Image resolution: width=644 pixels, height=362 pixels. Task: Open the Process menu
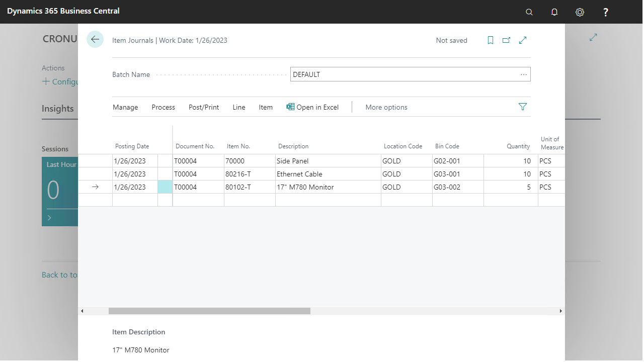tap(164, 107)
